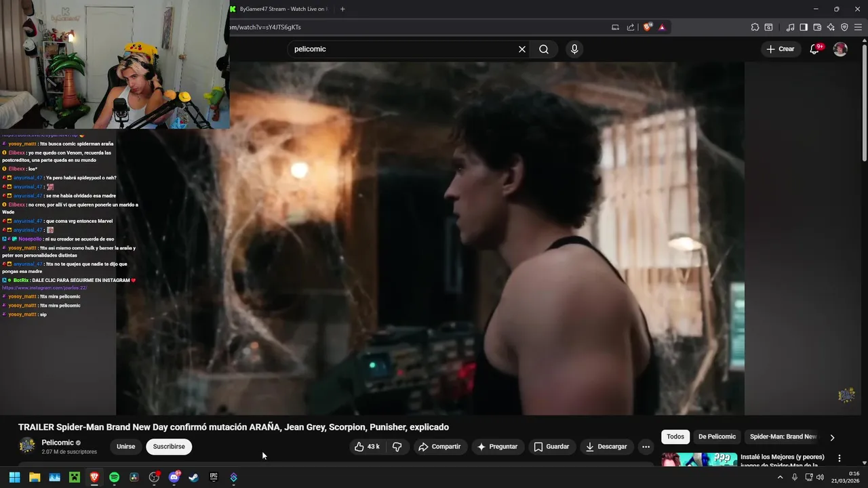Click the video title TRAILER Spider-Man Brand New Day
The image size is (868, 488).
click(233, 427)
